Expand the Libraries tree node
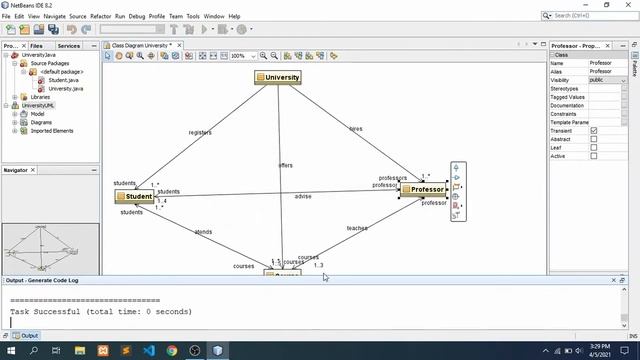This screenshot has width=640, height=360. click(x=15, y=97)
